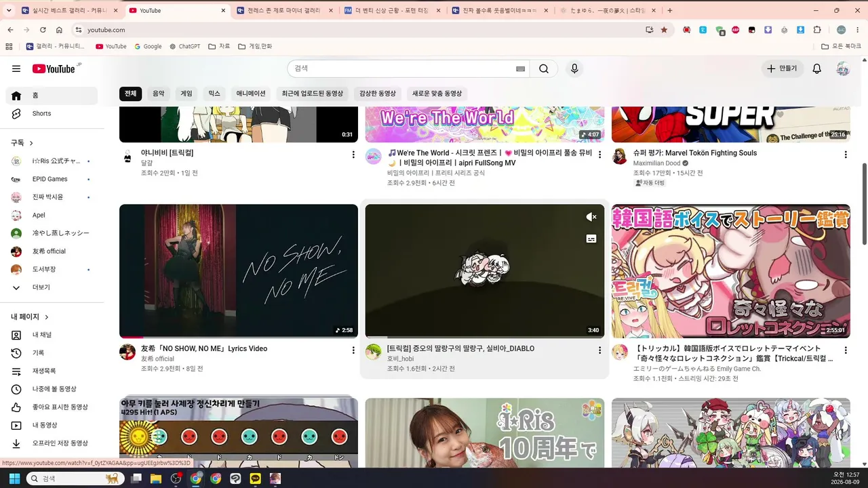Open Task View on the taskbar
The image size is (868, 488).
point(136,479)
